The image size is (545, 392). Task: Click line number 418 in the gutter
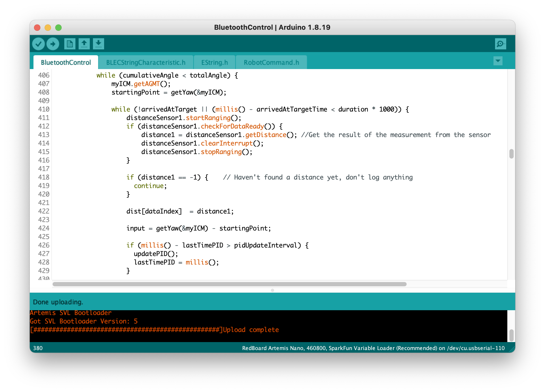pos(44,177)
